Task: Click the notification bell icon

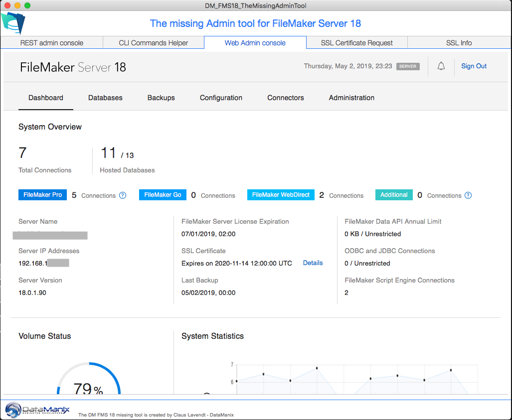Action: click(x=441, y=66)
